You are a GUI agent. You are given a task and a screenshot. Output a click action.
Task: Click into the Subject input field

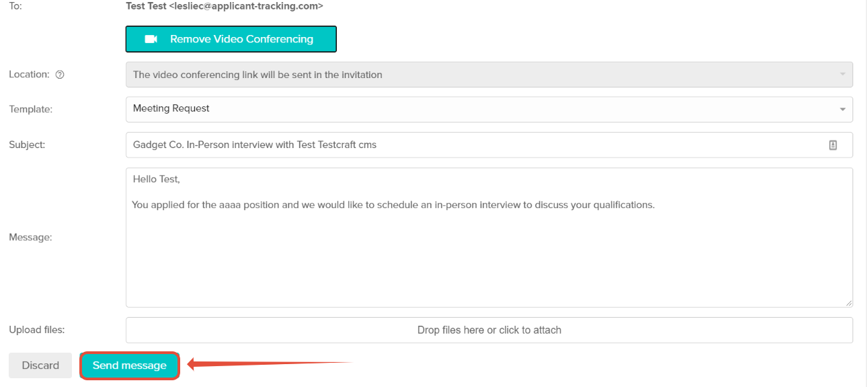coord(489,145)
